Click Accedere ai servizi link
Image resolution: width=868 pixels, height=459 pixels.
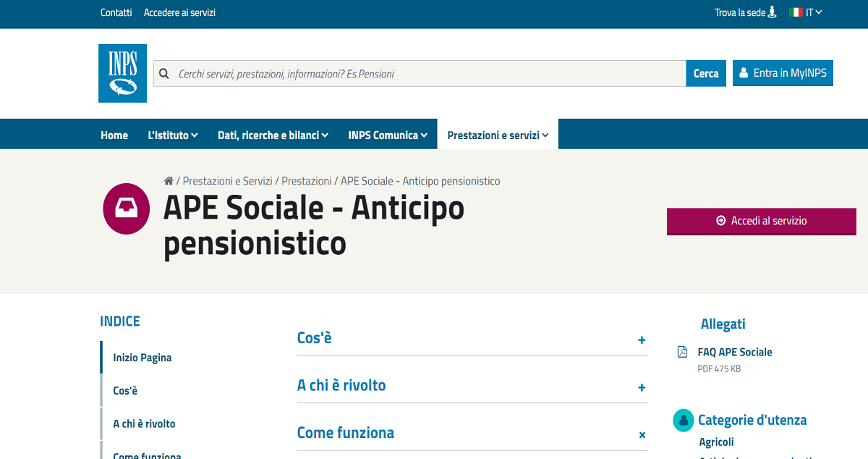pyautogui.click(x=179, y=12)
